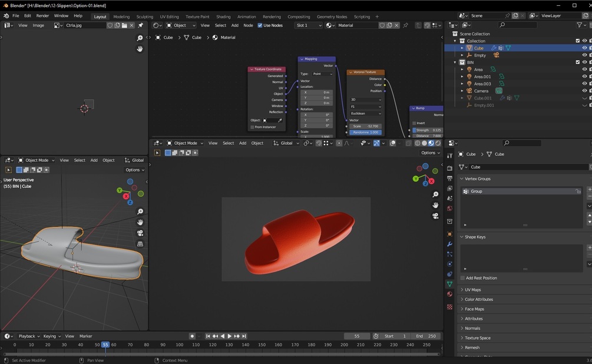Open the Physics properties tab
The width and height of the screenshot is (592, 364).
coord(449,264)
